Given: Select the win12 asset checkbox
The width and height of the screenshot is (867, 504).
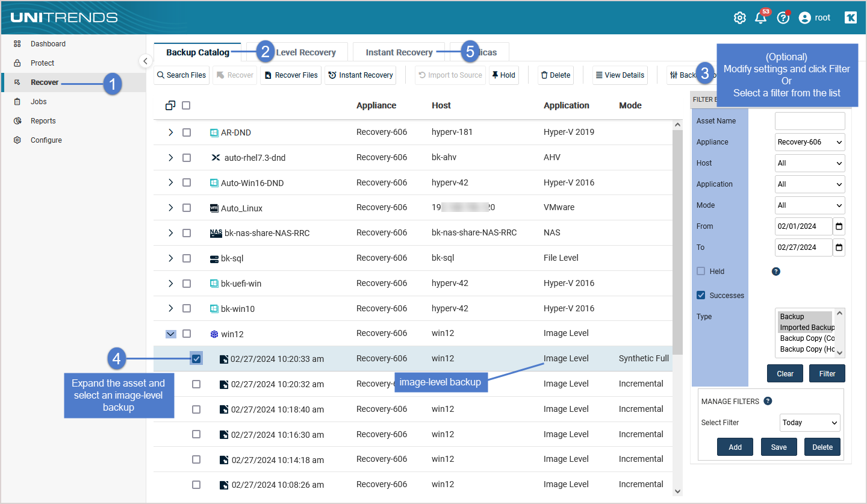Looking at the screenshot, I should click(x=187, y=334).
